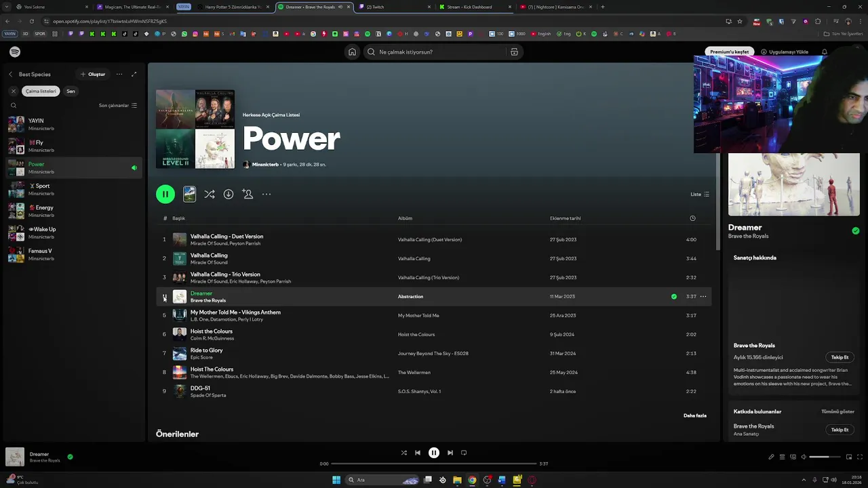Seek within the song progress bar

coord(434,464)
